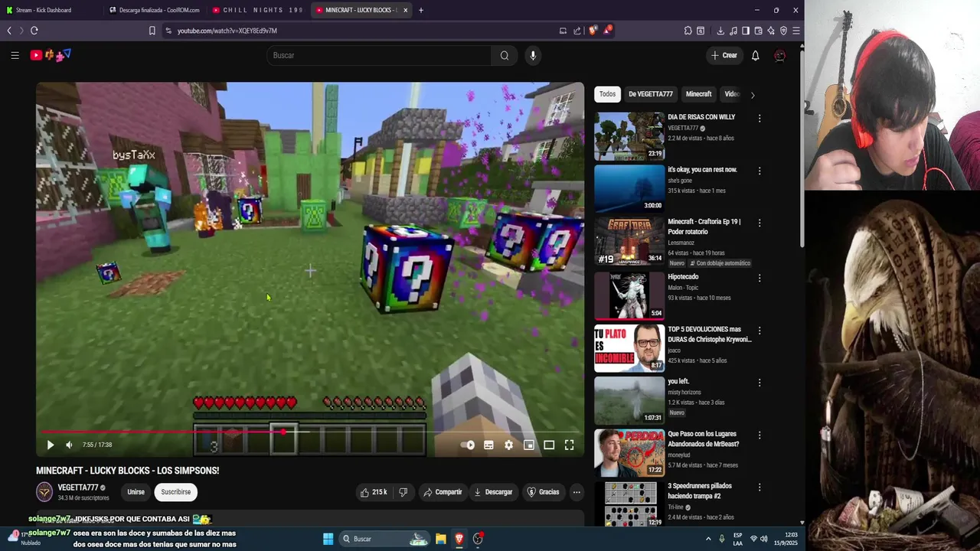Open the Hipotecado video title
Screen dimensions: 980x551
click(683, 277)
